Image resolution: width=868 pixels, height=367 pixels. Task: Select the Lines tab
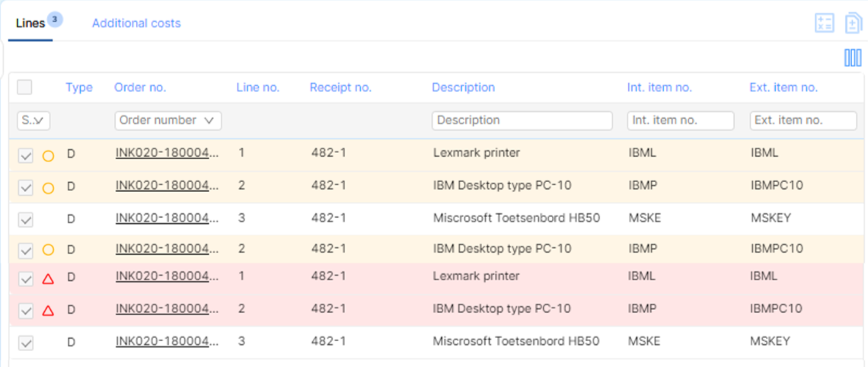click(x=30, y=24)
